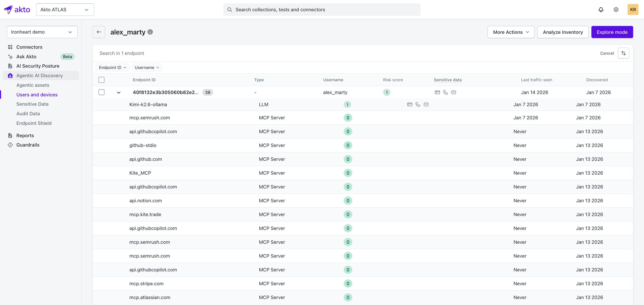Click the Agentic AI Discovery icon
This screenshot has width=644, height=305.
pyautogui.click(x=10, y=76)
